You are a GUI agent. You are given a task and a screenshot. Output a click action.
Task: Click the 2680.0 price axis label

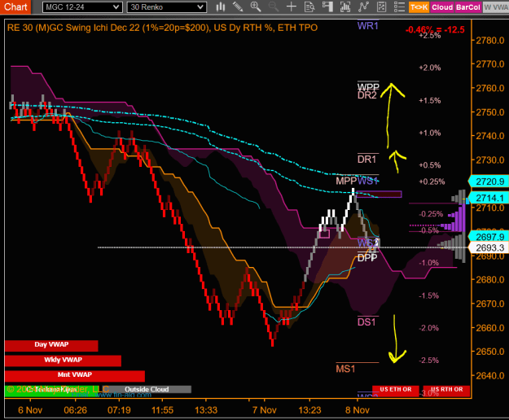490,279
